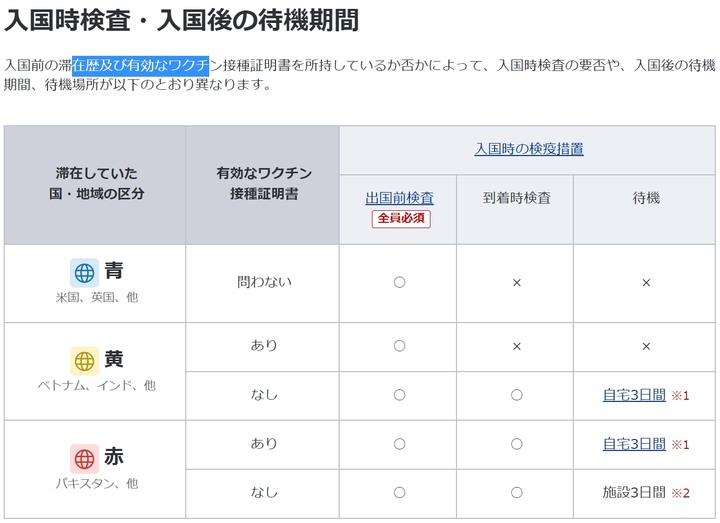720x523 pixels.
Task: Open 自宅3日間 link in yellow row
Action: pyautogui.click(x=634, y=395)
